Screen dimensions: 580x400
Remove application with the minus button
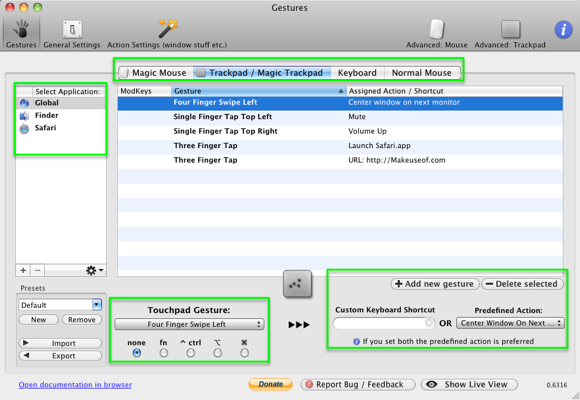point(37,270)
